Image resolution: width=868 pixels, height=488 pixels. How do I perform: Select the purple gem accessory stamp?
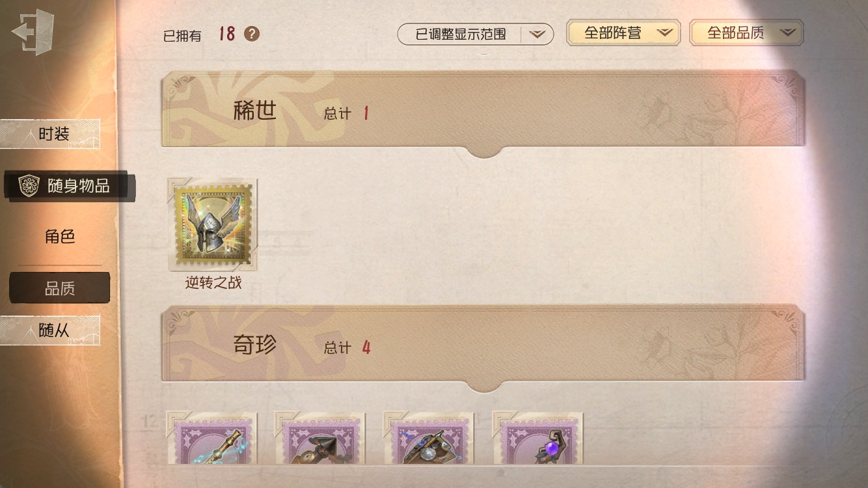[x=538, y=437]
